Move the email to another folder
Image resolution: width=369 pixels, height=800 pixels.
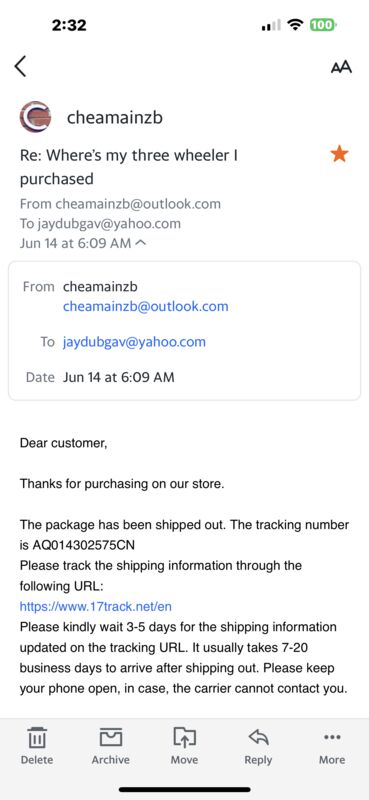184,745
